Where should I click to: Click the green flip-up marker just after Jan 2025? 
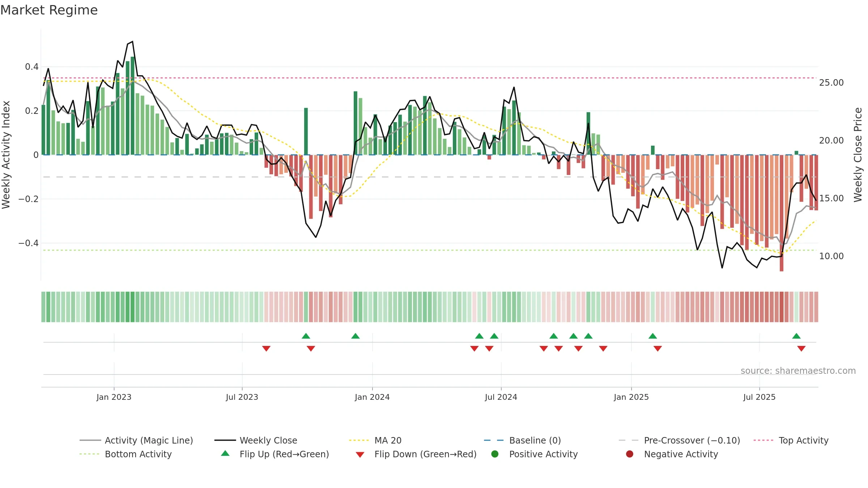pyautogui.click(x=653, y=336)
